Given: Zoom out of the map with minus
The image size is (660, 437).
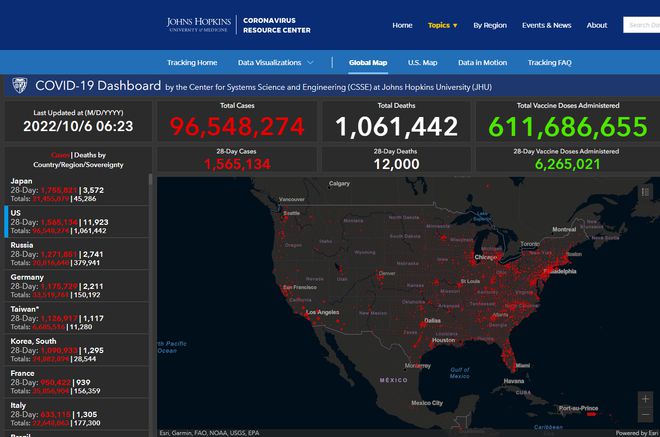Looking at the screenshot, I should coord(645,415).
